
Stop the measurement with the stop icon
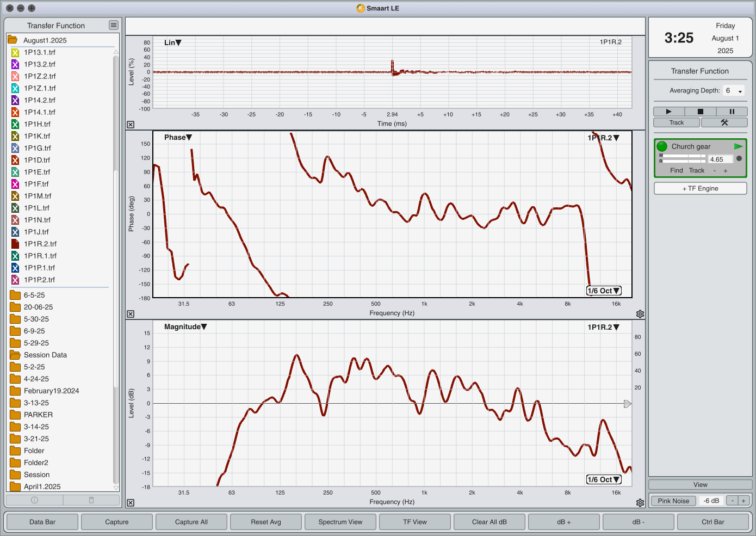coord(701,112)
